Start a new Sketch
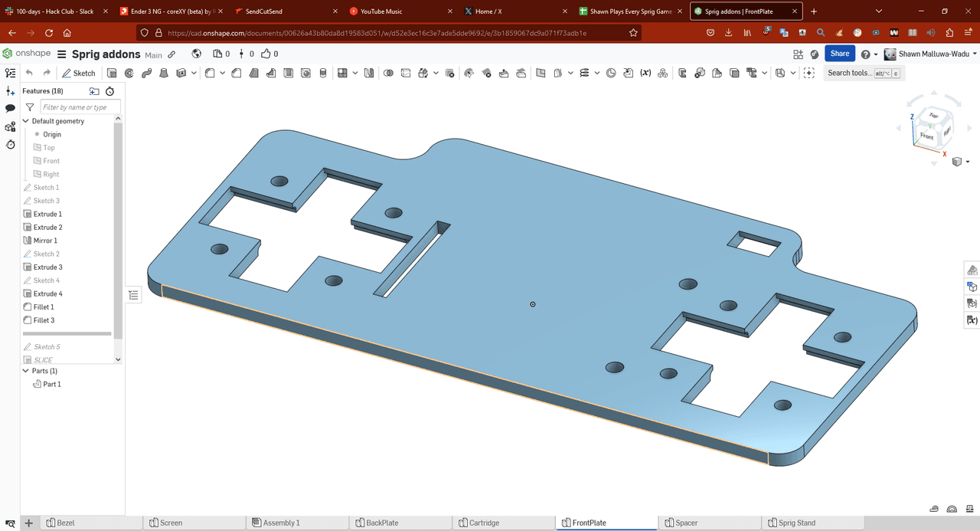 (79, 73)
